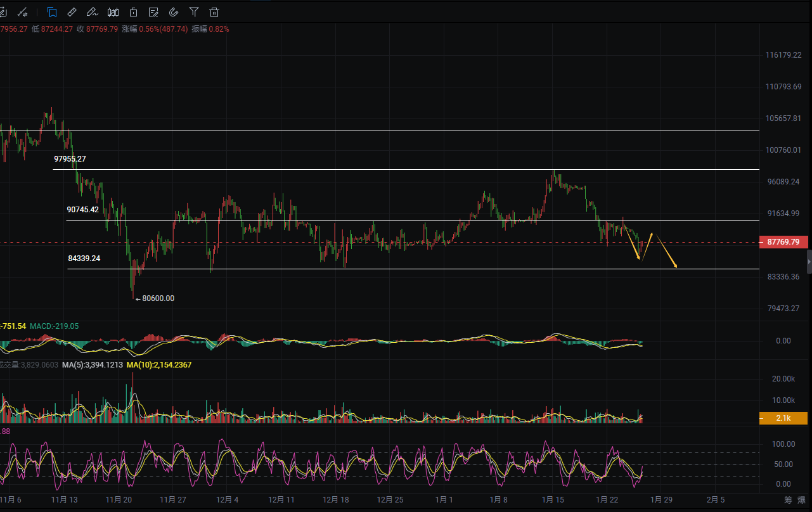Click the 80600.00 low price marker
812x512 pixels.
click(x=157, y=298)
